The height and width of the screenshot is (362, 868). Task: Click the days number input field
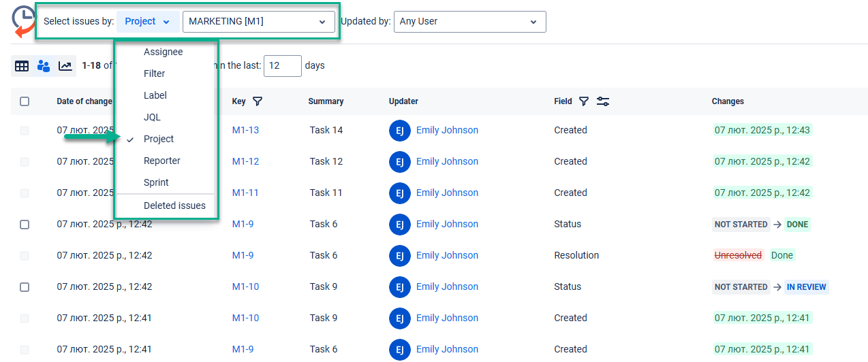pyautogui.click(x=282, y=66)
